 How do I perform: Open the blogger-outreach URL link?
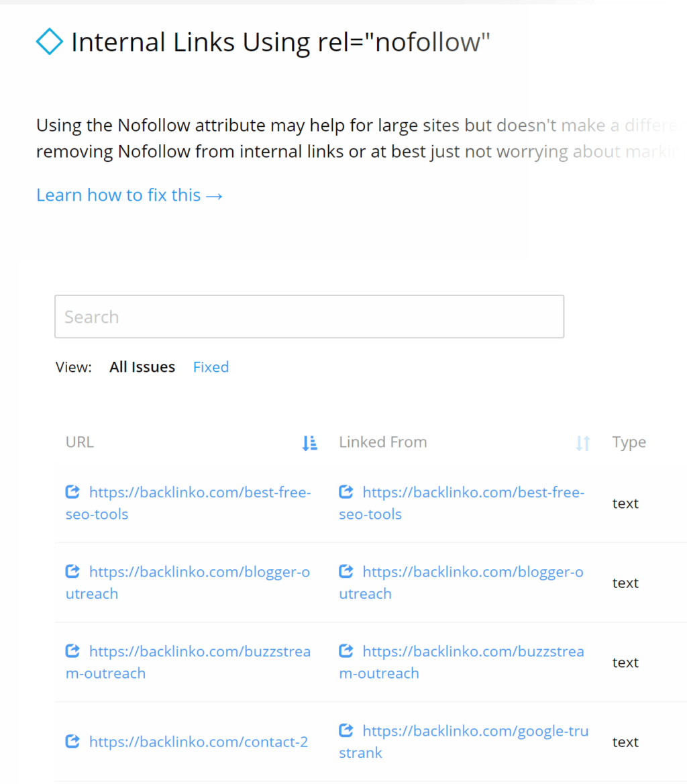[199, 572]
